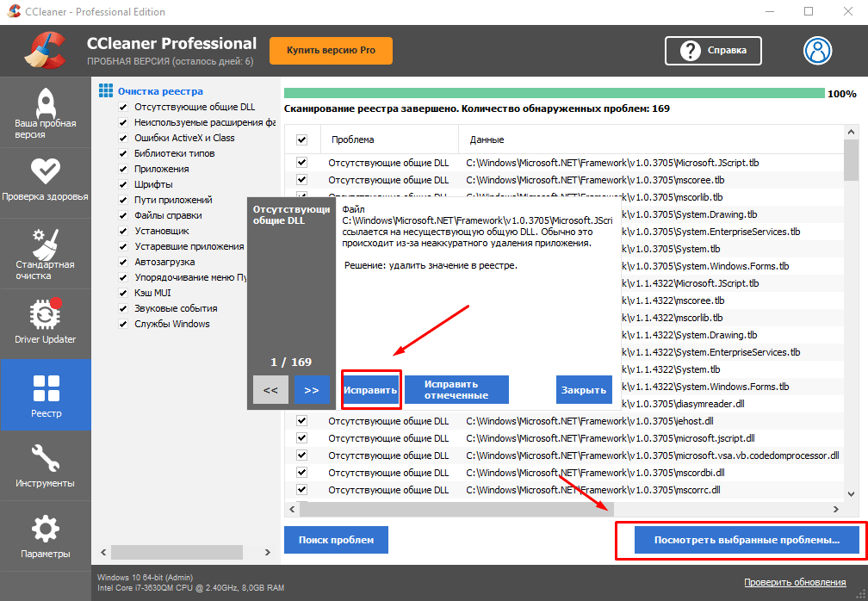Open the Tools wrench icon

click(45, 458)
